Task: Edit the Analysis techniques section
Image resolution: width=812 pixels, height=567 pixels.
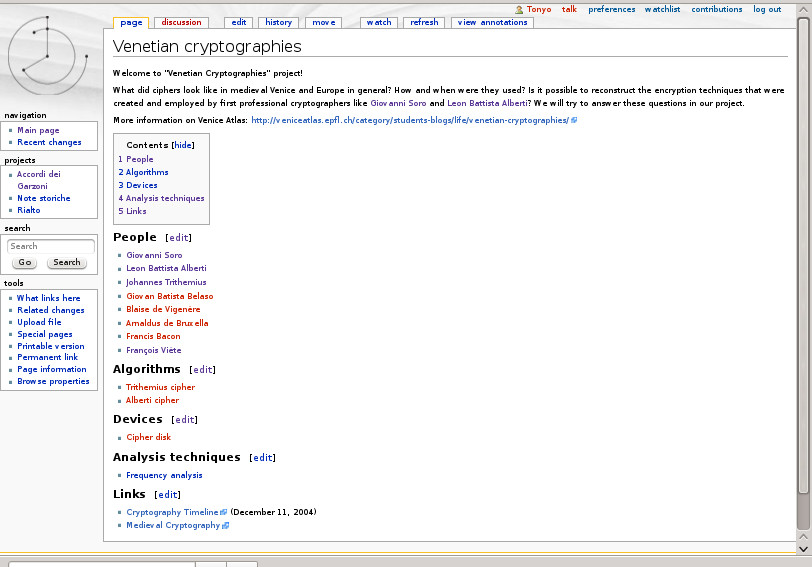Action: click(x=263, y=458)
